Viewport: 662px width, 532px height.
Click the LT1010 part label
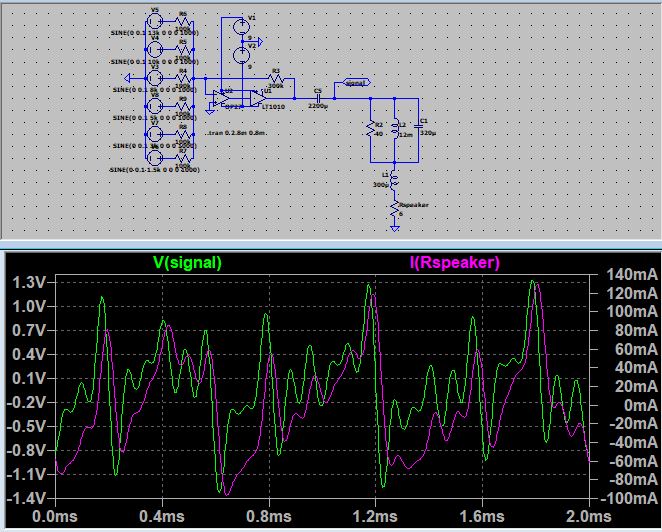tap(273, 107)
